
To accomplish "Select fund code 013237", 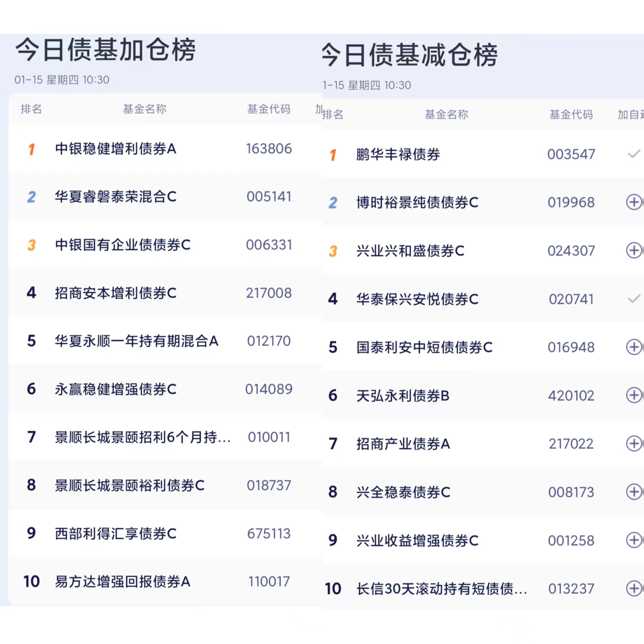I will click(571, 589).
